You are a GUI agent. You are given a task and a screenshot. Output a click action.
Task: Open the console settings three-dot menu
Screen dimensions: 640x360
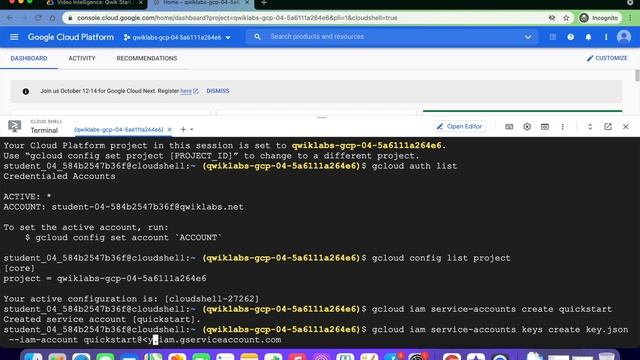pos(606,37)
